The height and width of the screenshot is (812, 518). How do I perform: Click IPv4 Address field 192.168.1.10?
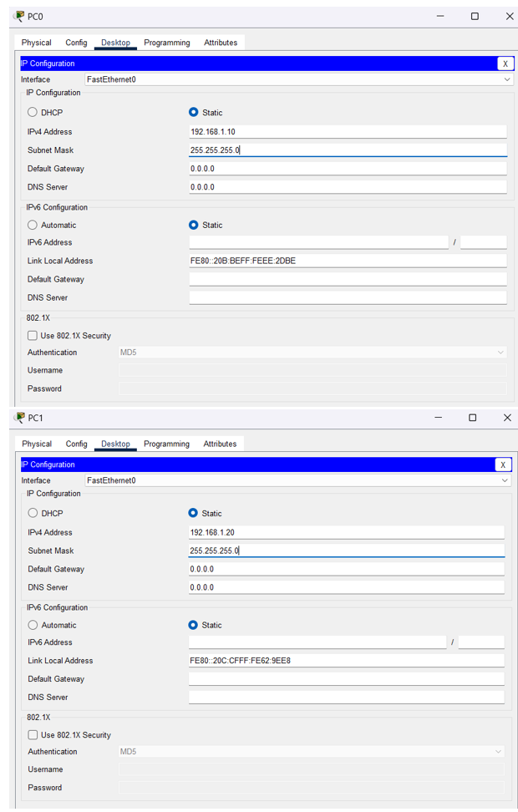tap(348, 131)
